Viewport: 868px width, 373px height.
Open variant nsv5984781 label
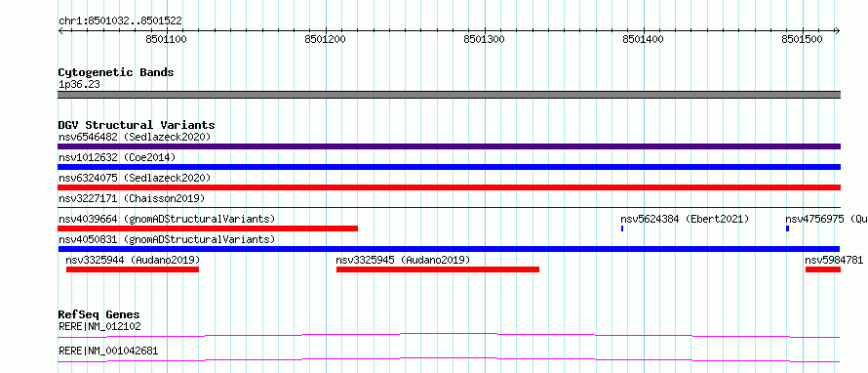pos(834,260)
